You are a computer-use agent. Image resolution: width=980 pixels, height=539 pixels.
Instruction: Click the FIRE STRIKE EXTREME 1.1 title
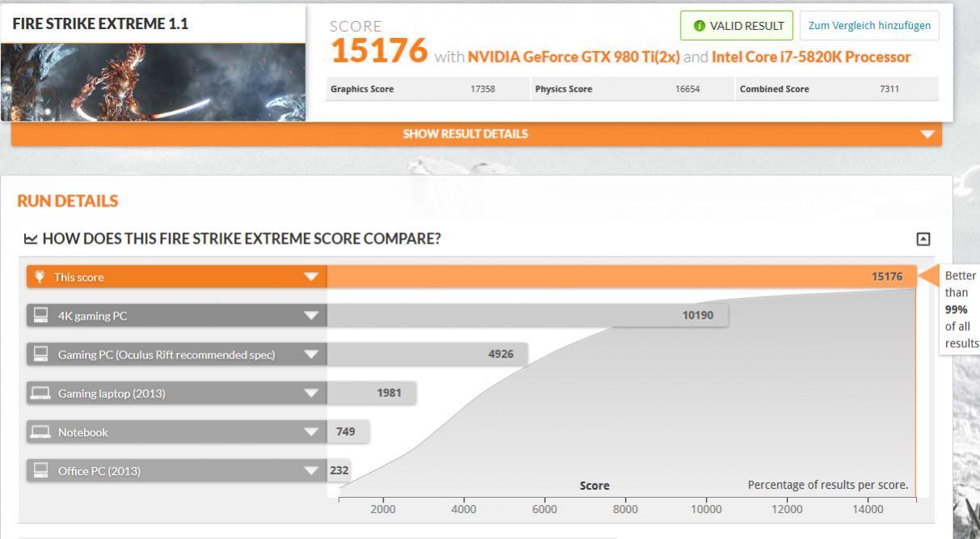pos(100,23)
